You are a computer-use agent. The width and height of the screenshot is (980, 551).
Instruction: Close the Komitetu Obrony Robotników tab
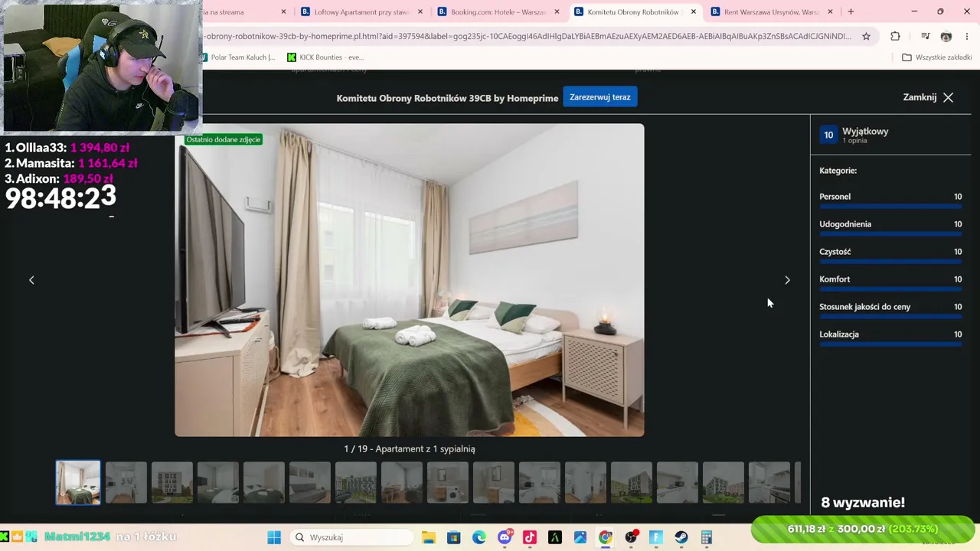coord(694,11)
